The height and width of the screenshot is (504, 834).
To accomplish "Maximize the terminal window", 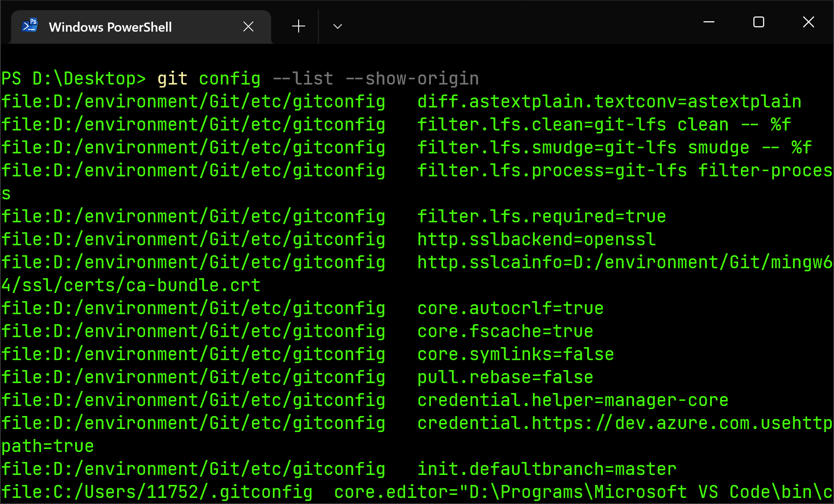I will pos(759,22).
